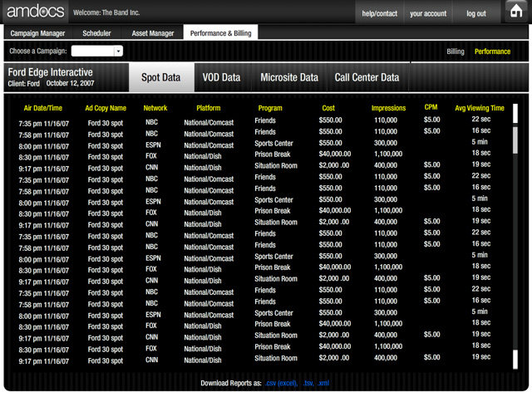
Task: Download report as .xml
Action: click(323, 383)
